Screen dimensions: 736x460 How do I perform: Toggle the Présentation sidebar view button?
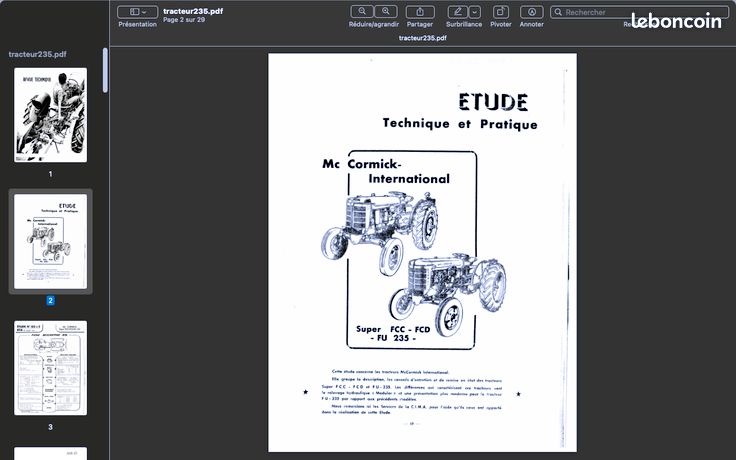134,12
